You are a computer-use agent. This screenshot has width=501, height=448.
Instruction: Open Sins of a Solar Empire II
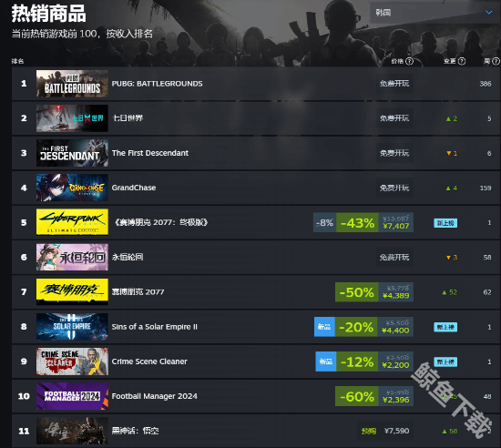point(154,327)
